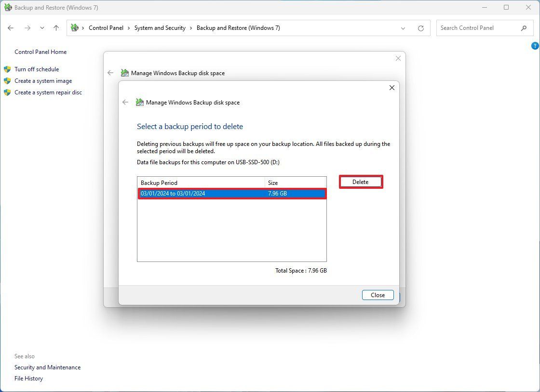Click the back arrow in the dialog
Screen dimensions: 540x392
pos(125,102)
